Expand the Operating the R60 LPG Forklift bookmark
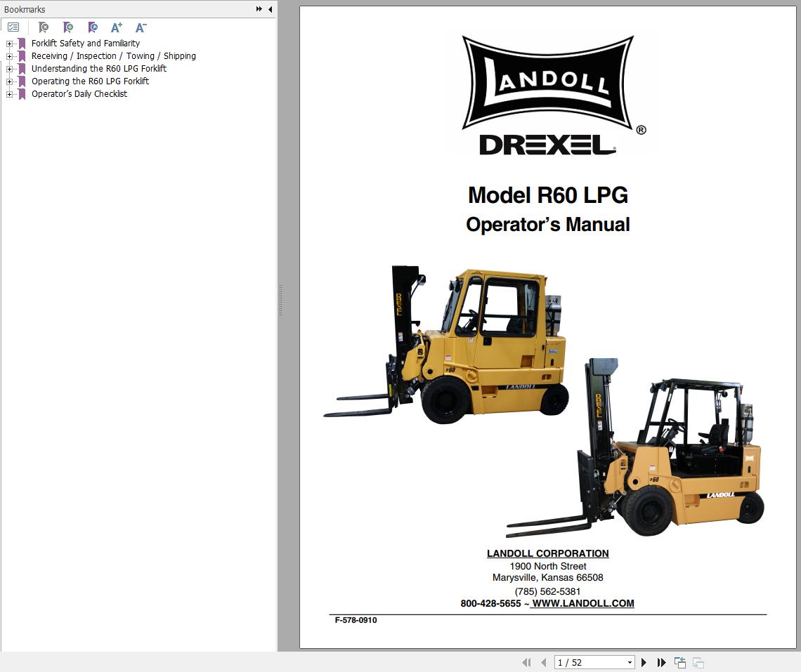Screen dimensions: 801x672 pyautogui.click(x=8, y=81)
